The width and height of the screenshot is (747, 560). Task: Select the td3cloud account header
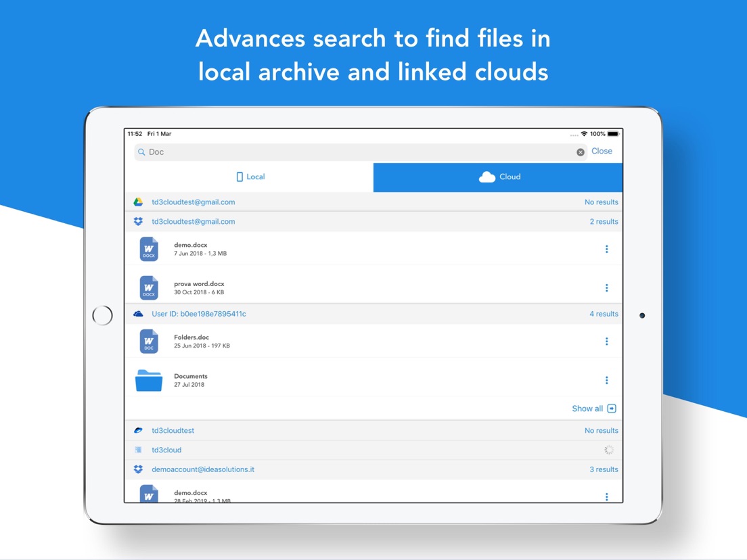click(373, 450)
